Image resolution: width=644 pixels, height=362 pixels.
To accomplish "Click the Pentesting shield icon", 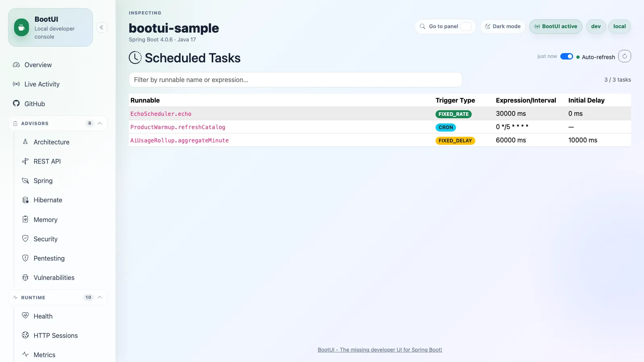I will point(25,258).
